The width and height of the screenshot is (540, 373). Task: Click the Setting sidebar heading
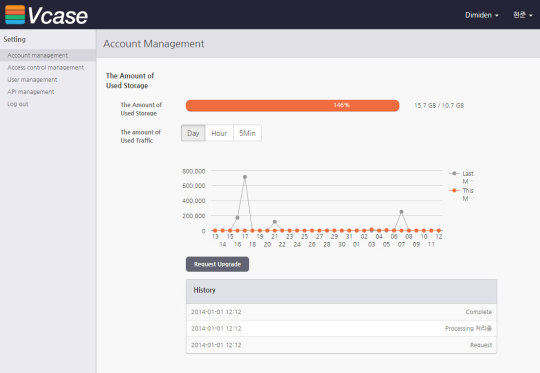14,39
